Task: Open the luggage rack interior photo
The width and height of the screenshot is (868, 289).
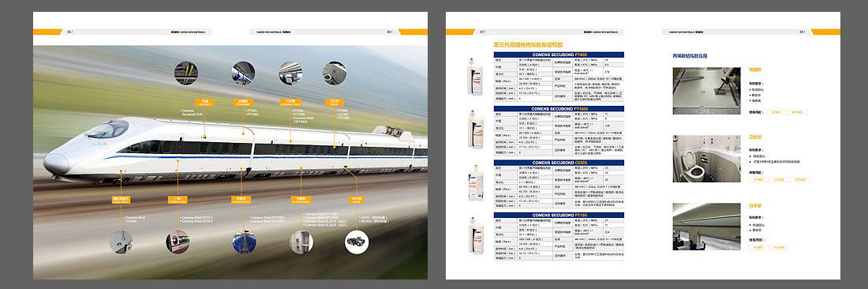Action: 706,227
